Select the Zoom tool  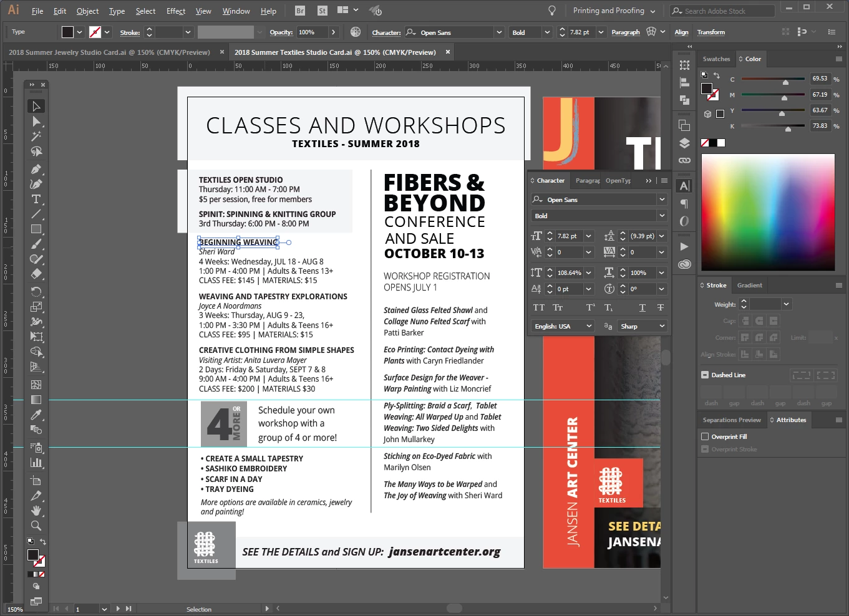(x=36, y=526)
